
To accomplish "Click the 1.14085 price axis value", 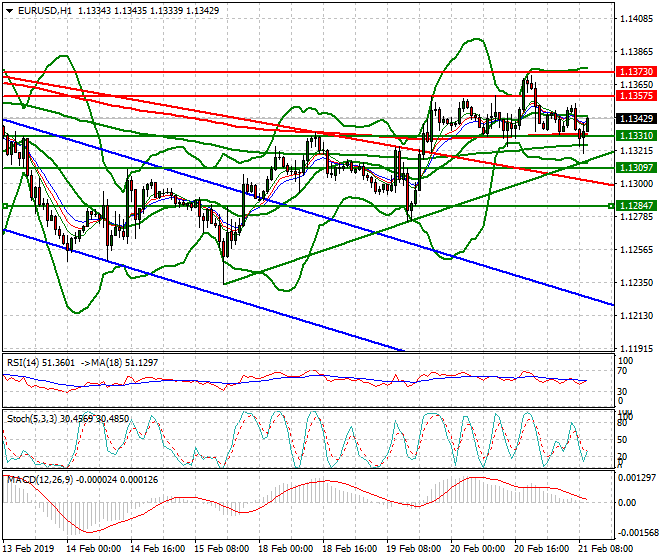I will (636, 19).
